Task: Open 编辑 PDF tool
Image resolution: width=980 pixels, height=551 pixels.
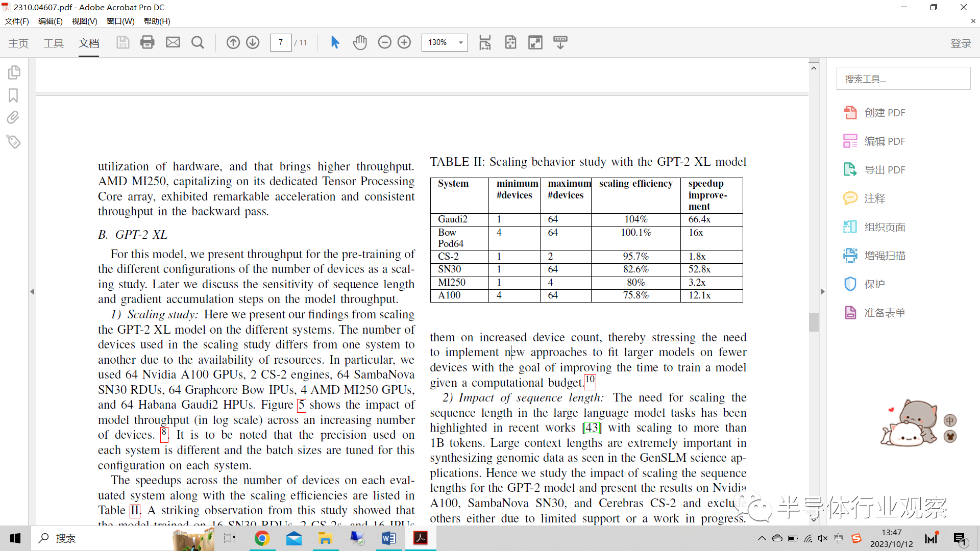Action: (874, 141)
